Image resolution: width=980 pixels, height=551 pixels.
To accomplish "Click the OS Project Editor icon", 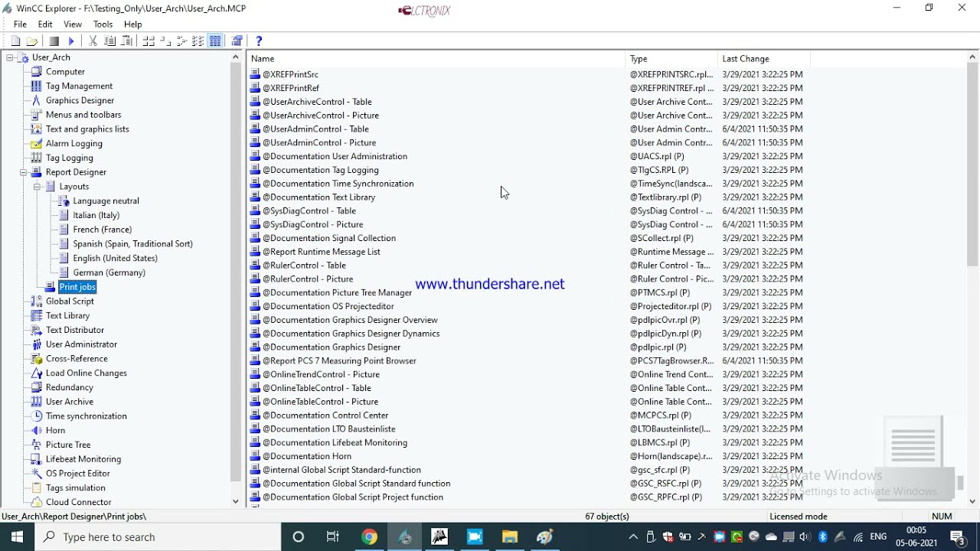I will point(36,474).
